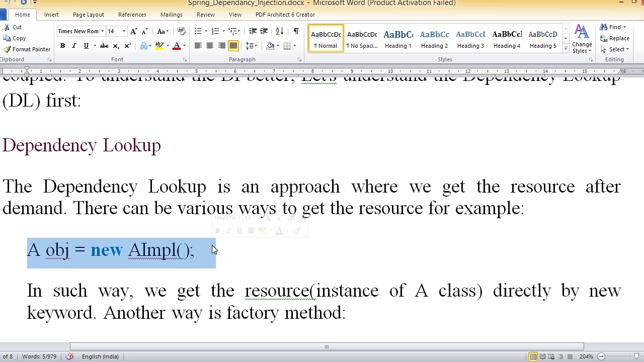The height and width of the screenshot is (362, 644).
Task: Apply the Shading paint bucket fill
Action: pyautogui.click(x=271, y=46)
